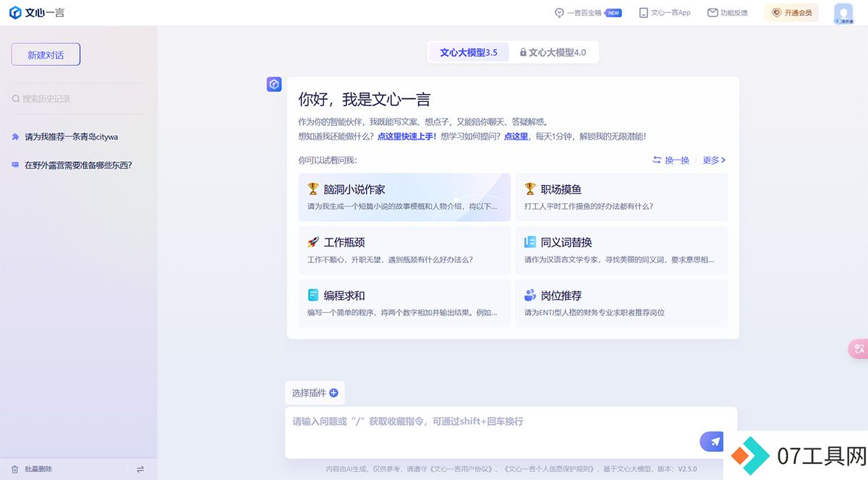Click the assistant avatar icon beside greeting
The width and height of the screenshot is (868, 480).
(274, 85)
